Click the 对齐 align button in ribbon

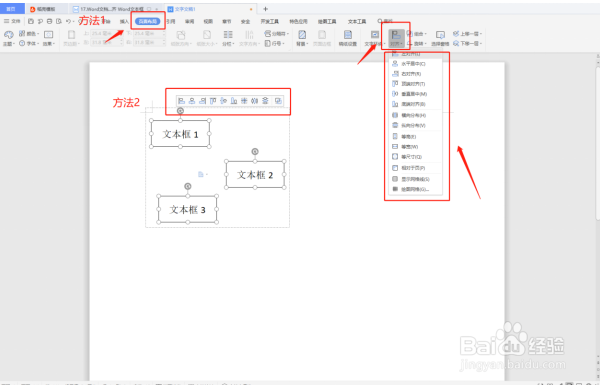[x=396, y=38]
